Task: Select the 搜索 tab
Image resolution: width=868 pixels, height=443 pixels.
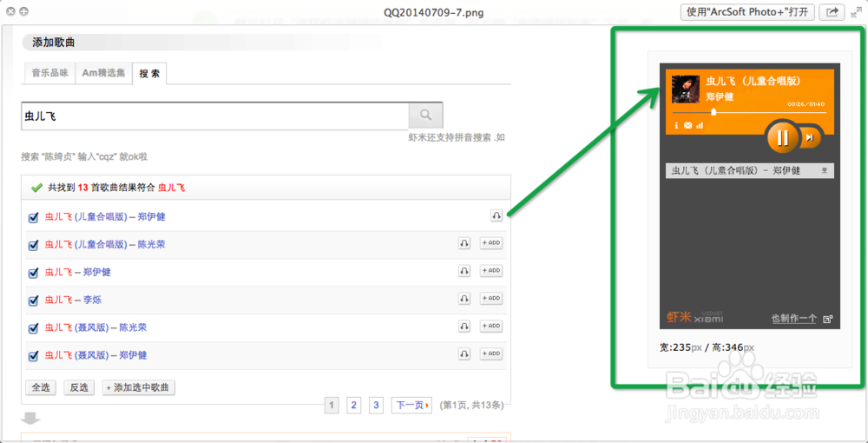Action: pos(149,74)
